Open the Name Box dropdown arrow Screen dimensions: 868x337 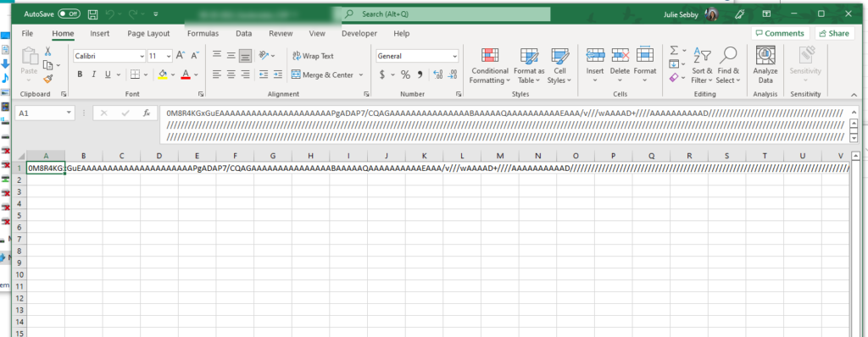pos(69,113)
